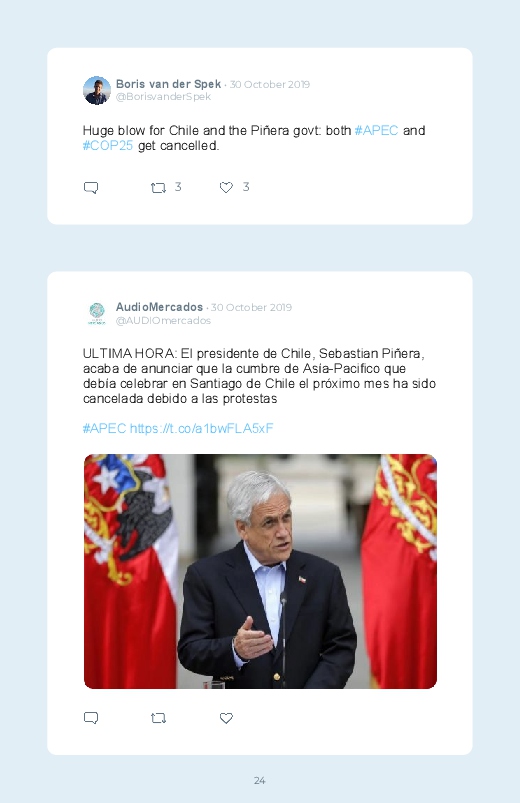The image size is (520, 803).
Task: Open the #APEC hashtag in Boris's tweet
Action: (x=376, y=131)
